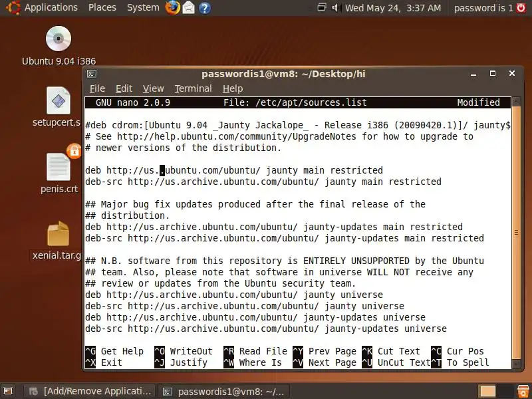
Task: Click the red power shutdown icon
Action: tap(521, 7)
